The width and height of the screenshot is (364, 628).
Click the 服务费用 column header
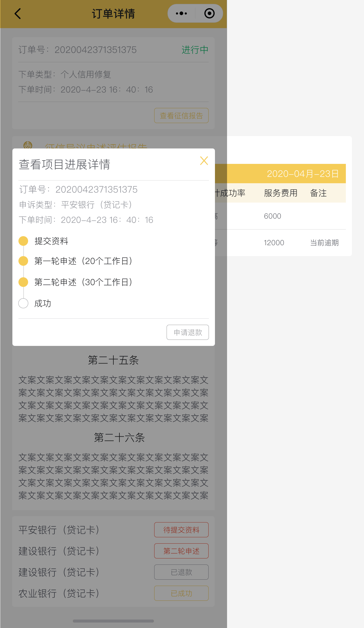pyautogui.click(x=281, y=193)
